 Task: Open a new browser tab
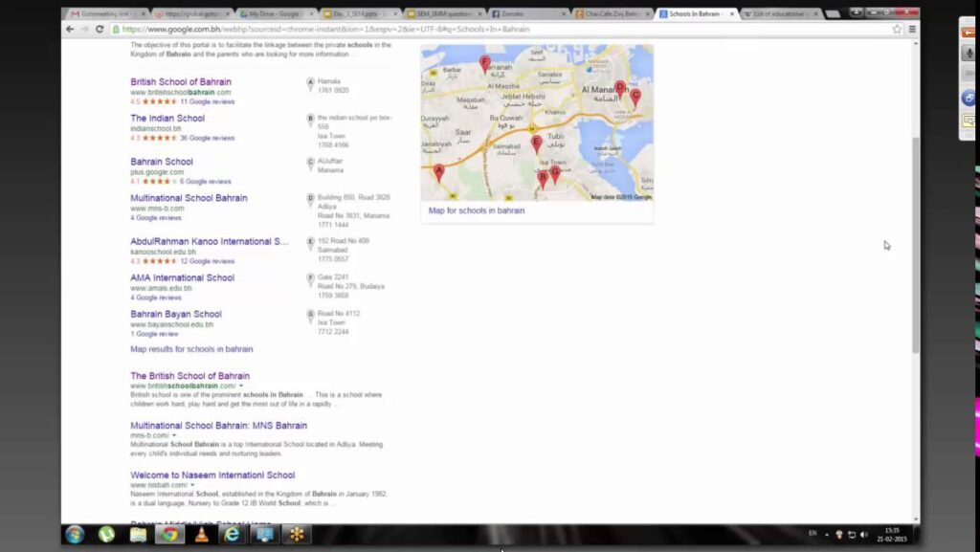point(832,13)
